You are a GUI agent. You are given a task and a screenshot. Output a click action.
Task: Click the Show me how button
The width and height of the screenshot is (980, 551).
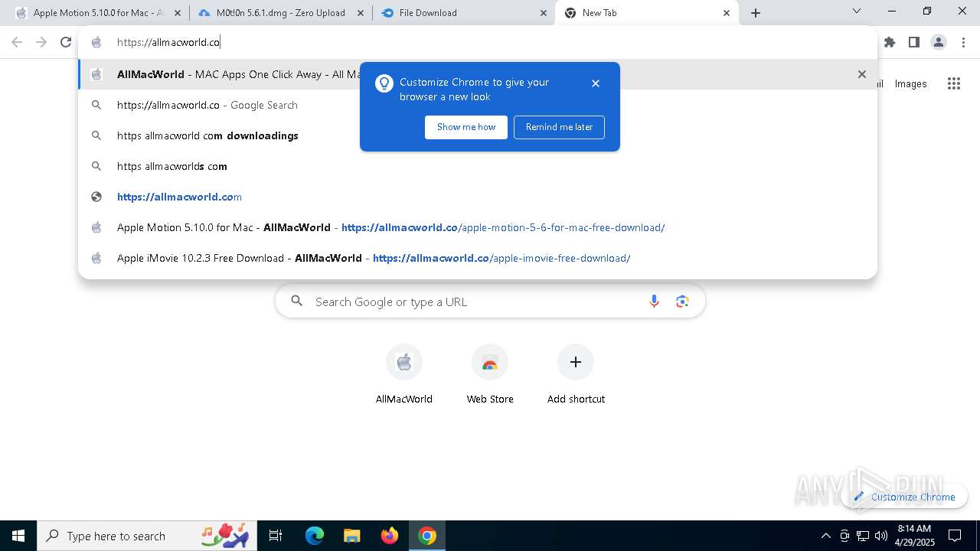466,127
